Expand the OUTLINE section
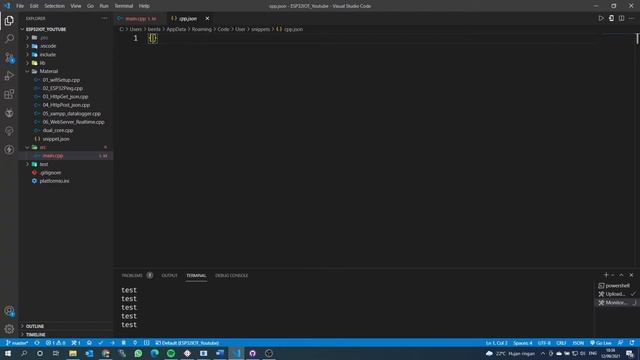 tap(35, 326)
